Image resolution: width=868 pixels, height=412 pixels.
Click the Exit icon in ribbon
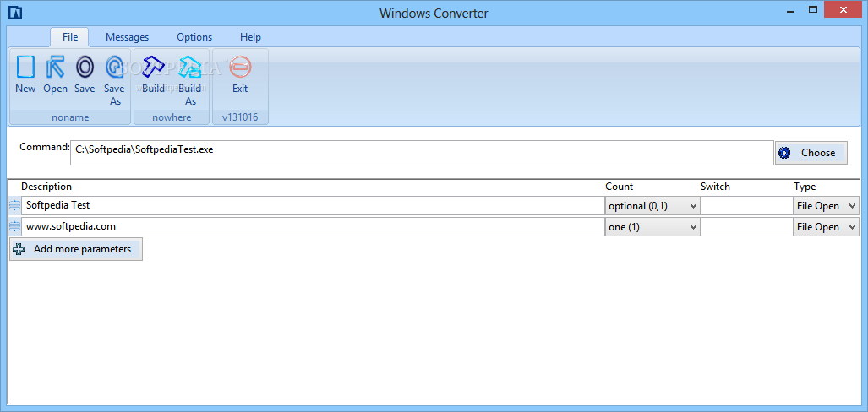(x=240, y=67)
